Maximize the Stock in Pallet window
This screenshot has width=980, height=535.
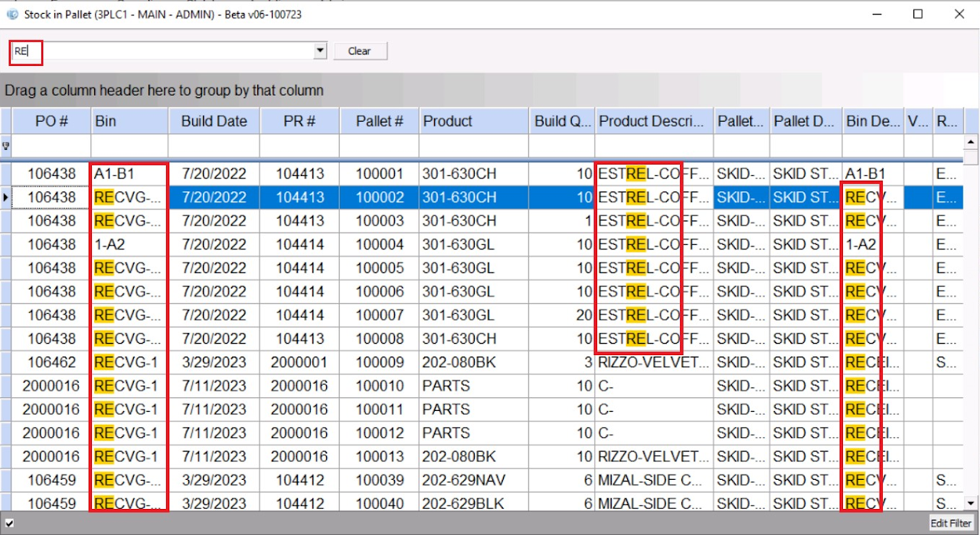[x=917, y=14]
